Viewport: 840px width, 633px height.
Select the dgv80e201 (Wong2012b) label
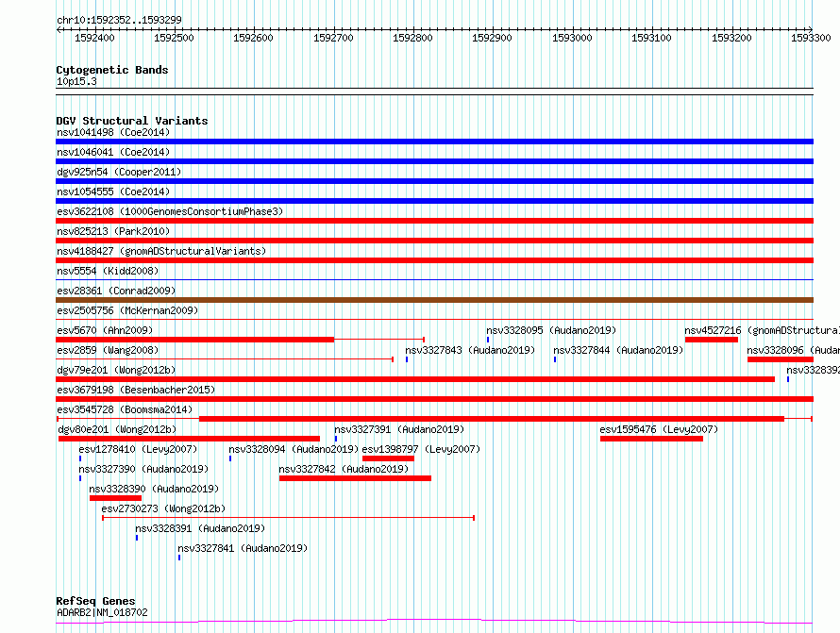point(117,429)
